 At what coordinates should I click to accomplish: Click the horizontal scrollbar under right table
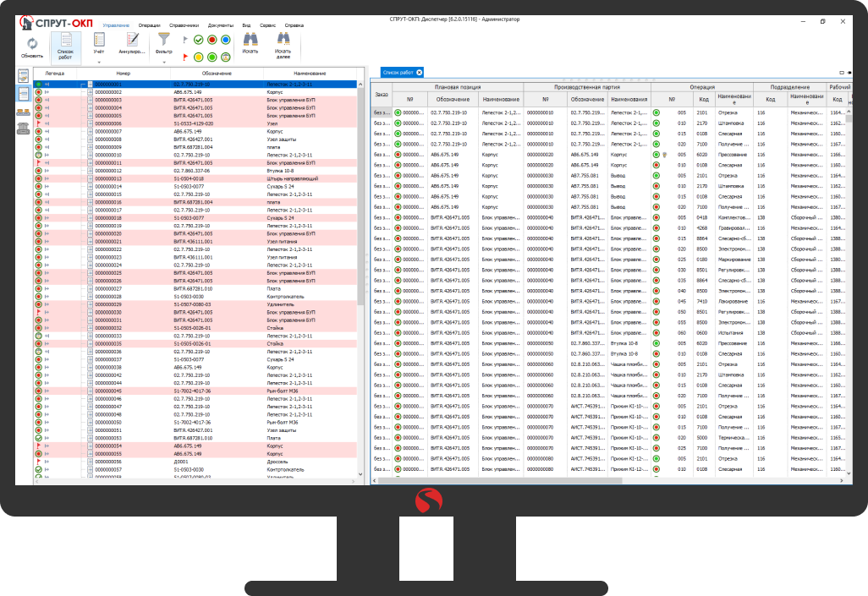tap(592, 480)
